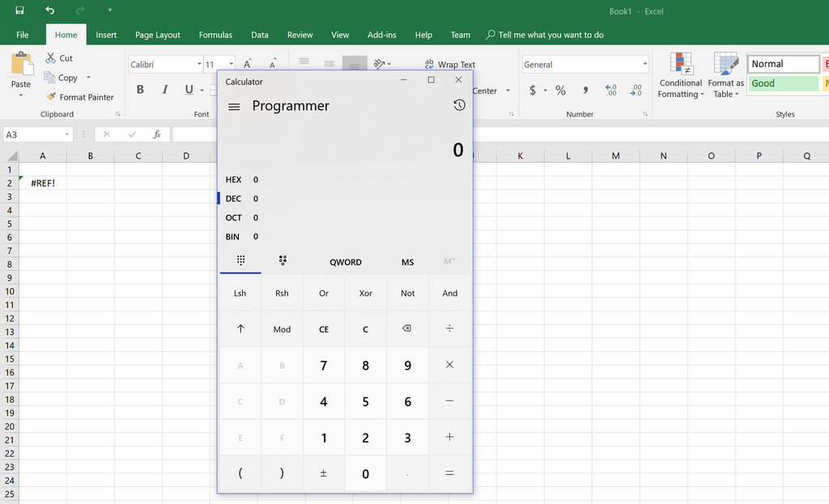Image resolution: width=829 pixels, height=504 pixels.
Task: Open Format as Table gallery
Action: [x=726, y=75]
